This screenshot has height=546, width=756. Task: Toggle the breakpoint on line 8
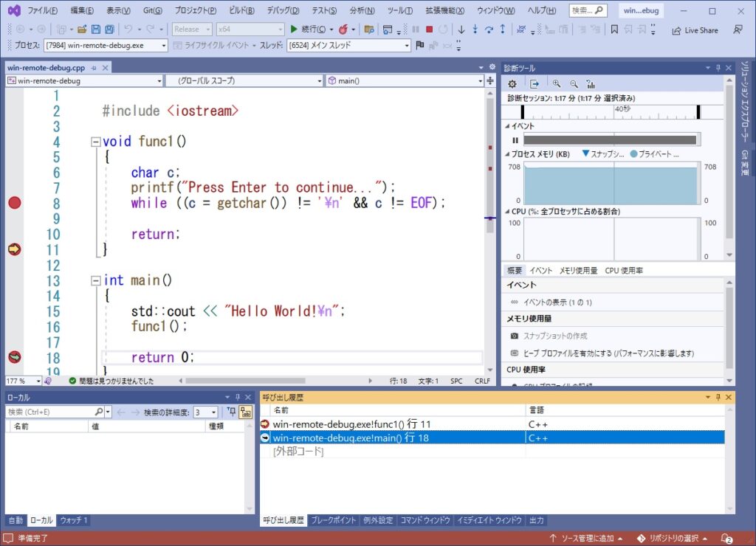(14, 202)
